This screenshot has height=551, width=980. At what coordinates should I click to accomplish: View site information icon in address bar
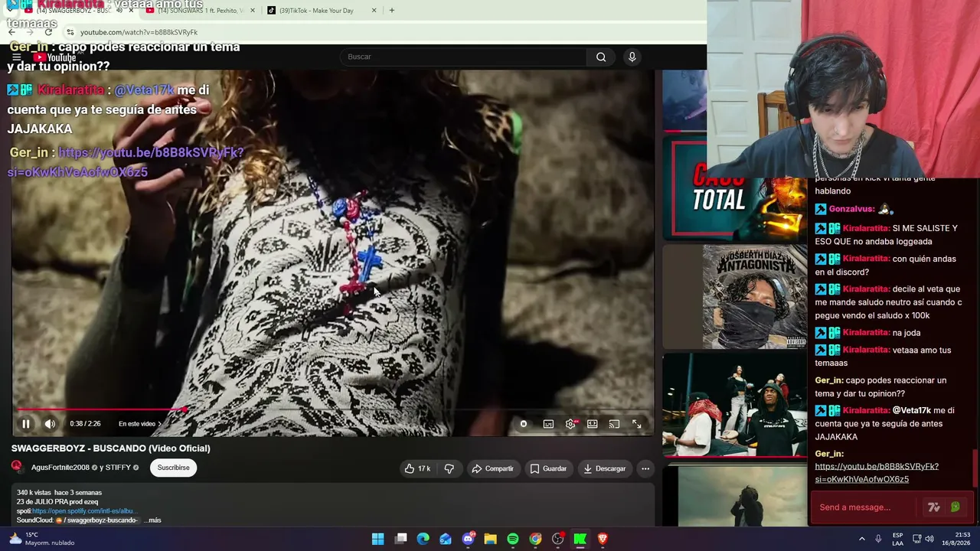[x=70, y=32]
